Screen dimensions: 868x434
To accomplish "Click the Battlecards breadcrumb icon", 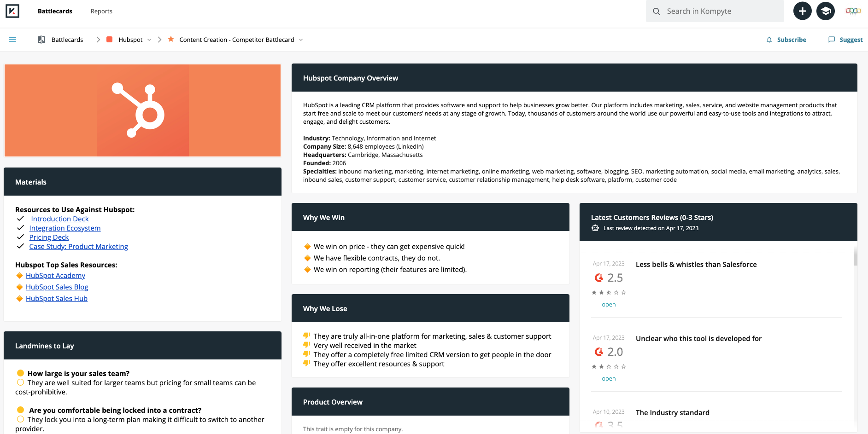I will (41, 40).
